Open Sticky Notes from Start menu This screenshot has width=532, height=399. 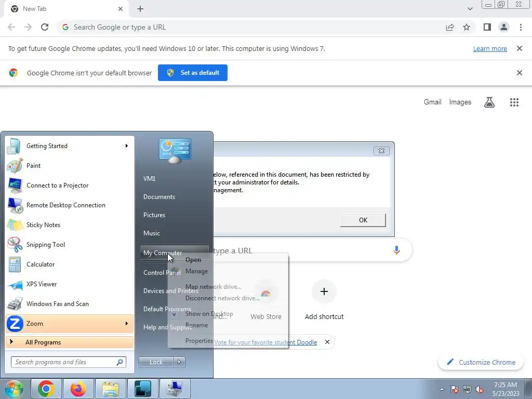click(70, 225)
